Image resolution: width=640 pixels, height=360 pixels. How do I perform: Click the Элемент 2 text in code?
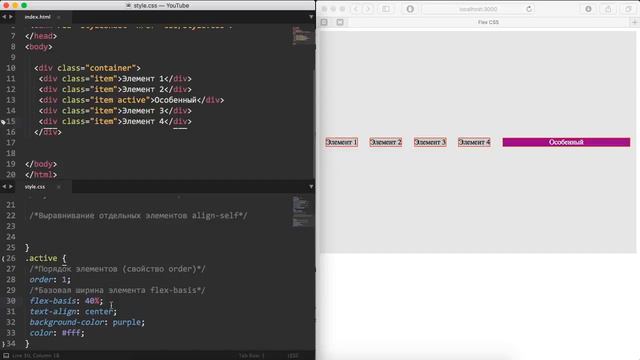point(142,89)
